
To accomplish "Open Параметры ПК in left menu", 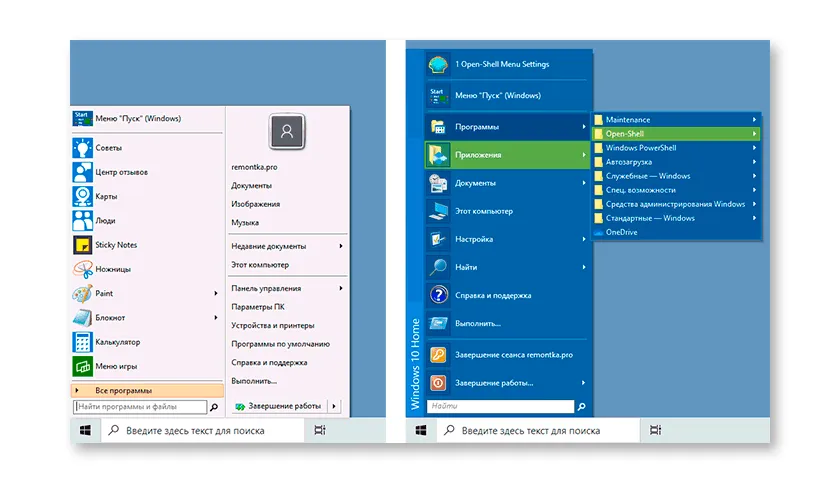I will pyautogui.click(x=258, y=307).
